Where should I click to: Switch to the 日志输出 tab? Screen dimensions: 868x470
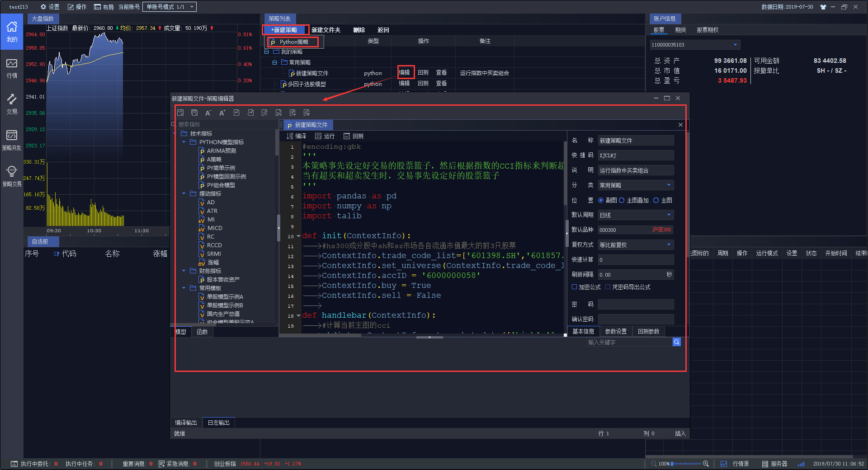(x=218, y=423)
